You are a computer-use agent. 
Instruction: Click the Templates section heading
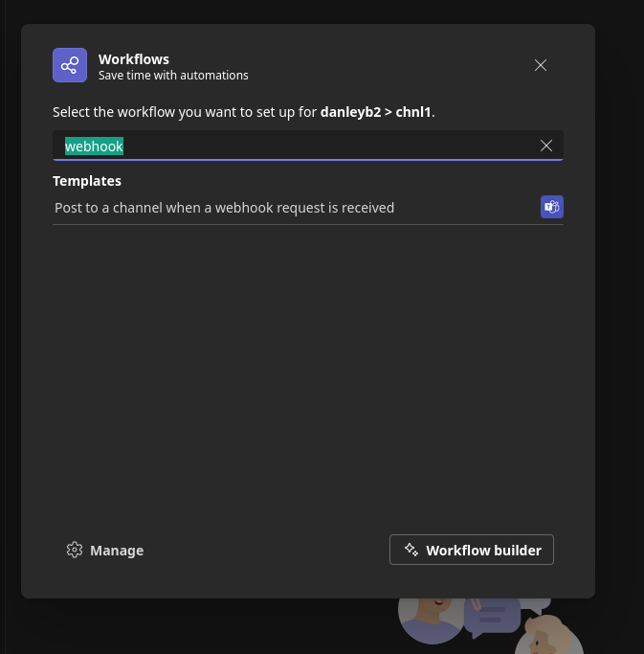pos(87,180)
